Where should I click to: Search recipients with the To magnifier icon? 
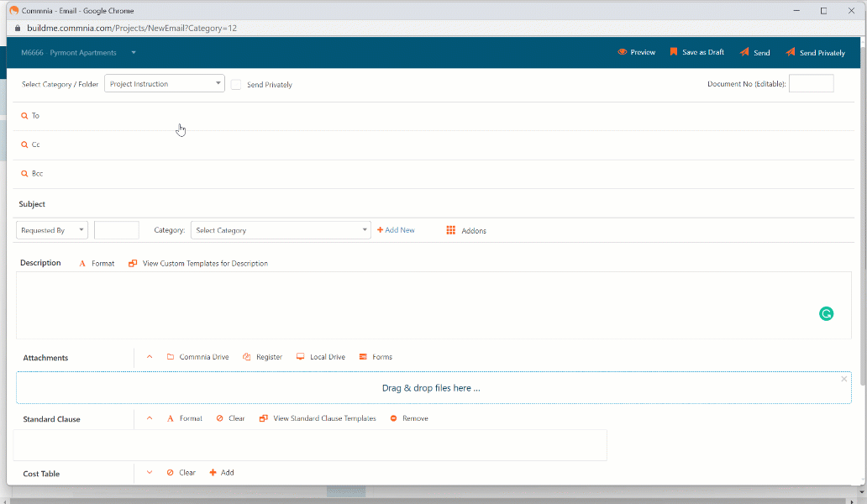[24, 116]
